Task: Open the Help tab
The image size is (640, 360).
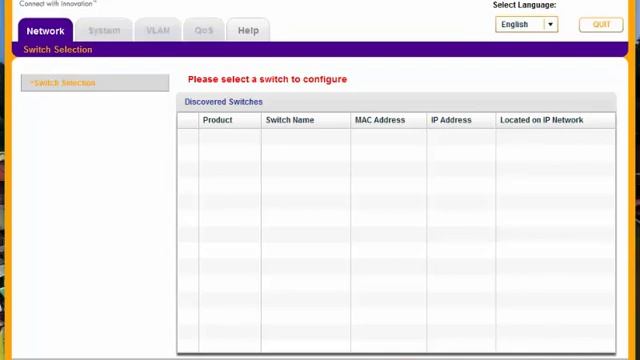Action: [x=248, y=30]
